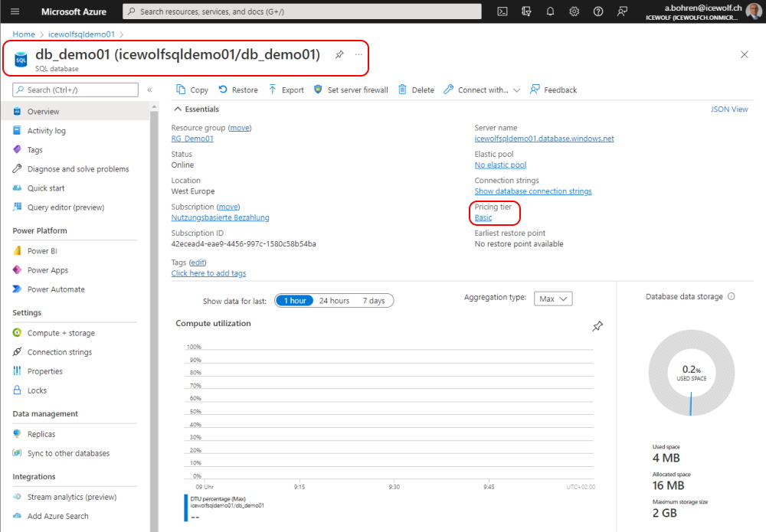Open Stream analytics (preview)
The image size is (766, 532).
75,497
